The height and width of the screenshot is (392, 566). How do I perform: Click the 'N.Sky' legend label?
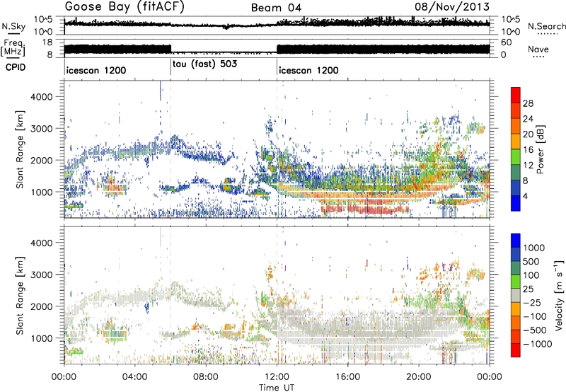pos(13,26)
